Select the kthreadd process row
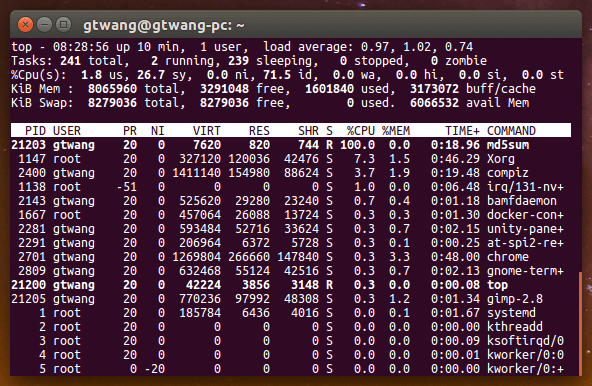The image size is (592, 386). (x=291, y=327)
